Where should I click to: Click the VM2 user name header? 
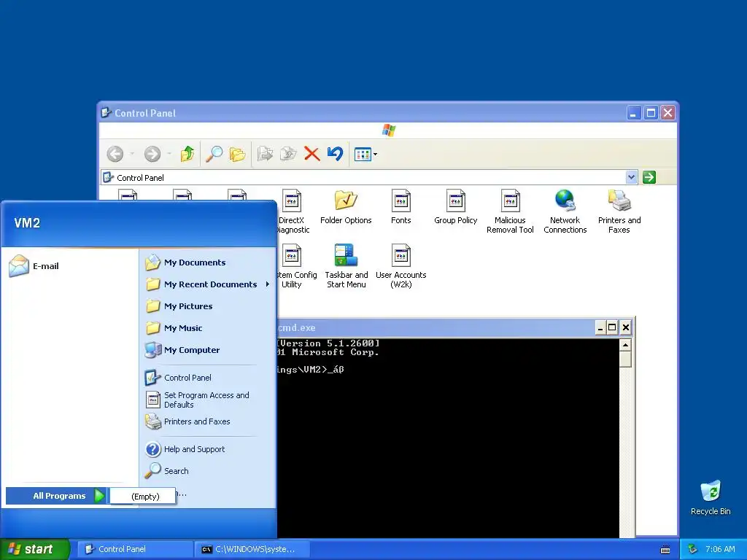[27, 223]
